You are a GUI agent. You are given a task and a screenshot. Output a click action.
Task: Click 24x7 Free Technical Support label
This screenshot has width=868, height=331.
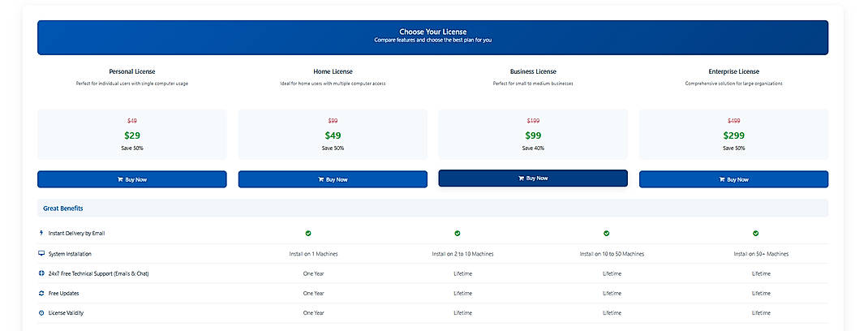(98, 273)
